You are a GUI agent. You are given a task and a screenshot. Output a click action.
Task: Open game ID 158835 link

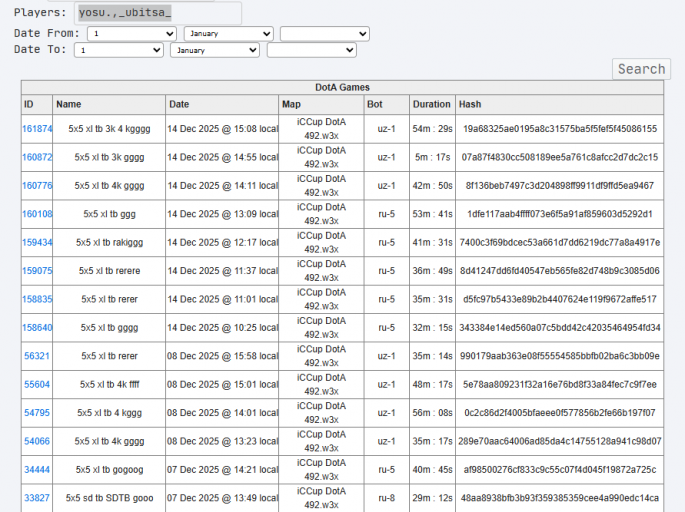point(37,299)
